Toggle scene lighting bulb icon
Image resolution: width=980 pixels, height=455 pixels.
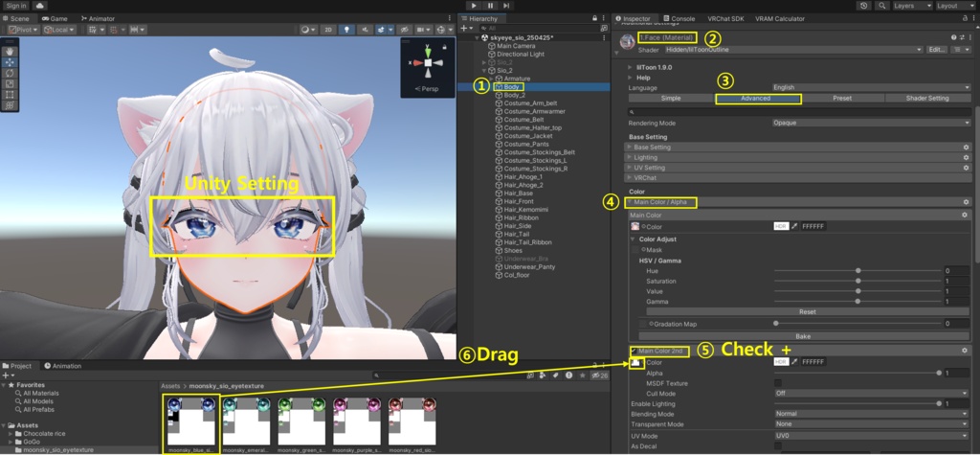[x=346, y=30]
